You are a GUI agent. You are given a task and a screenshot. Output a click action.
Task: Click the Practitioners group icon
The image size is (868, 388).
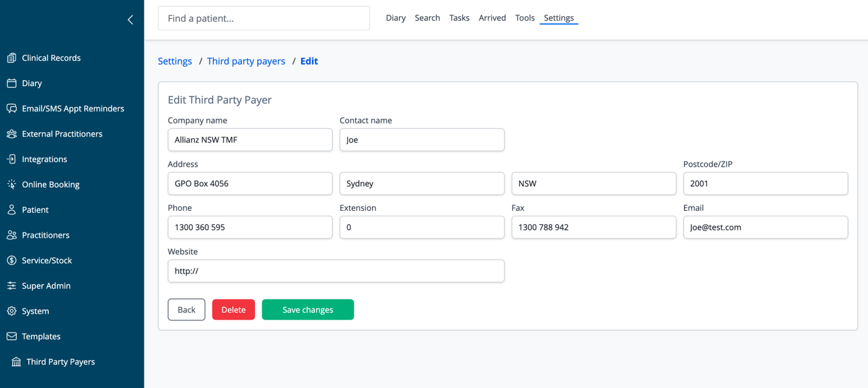tap(11, 236)
